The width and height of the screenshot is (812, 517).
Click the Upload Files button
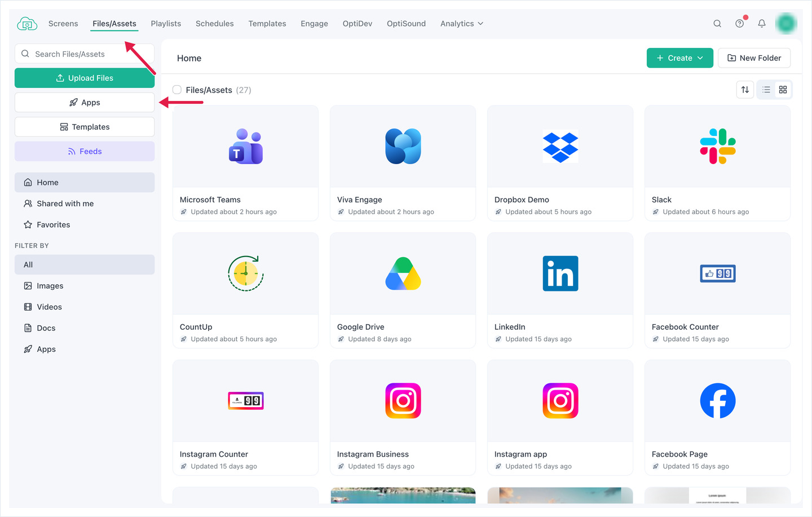tap(85, 78)
